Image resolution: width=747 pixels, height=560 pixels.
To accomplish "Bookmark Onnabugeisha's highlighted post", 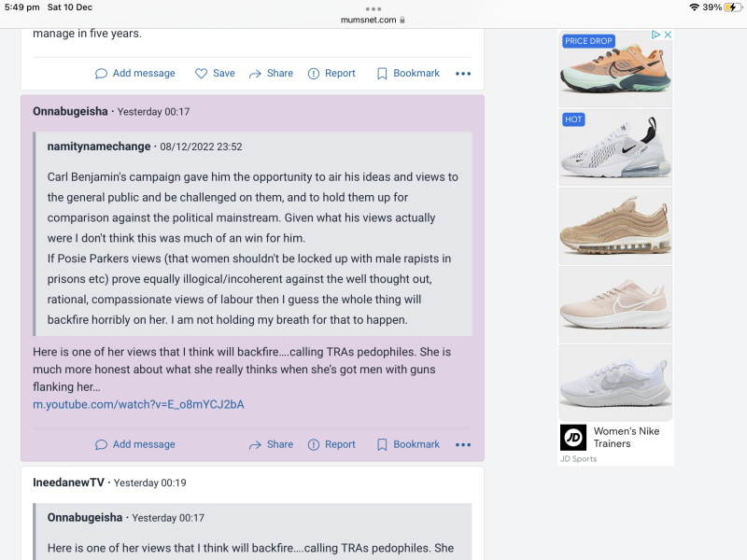I will click(408, 445).
